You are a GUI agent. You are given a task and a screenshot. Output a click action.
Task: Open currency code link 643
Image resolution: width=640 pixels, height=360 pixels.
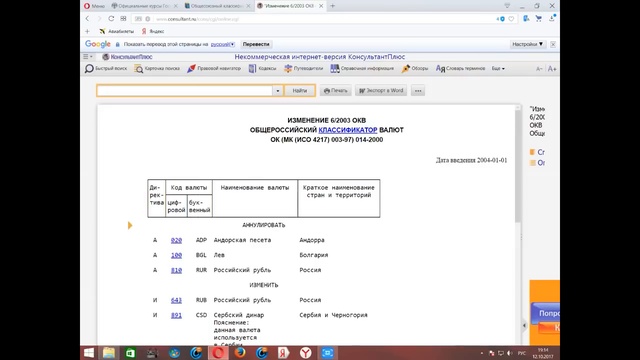pos(176,300)
